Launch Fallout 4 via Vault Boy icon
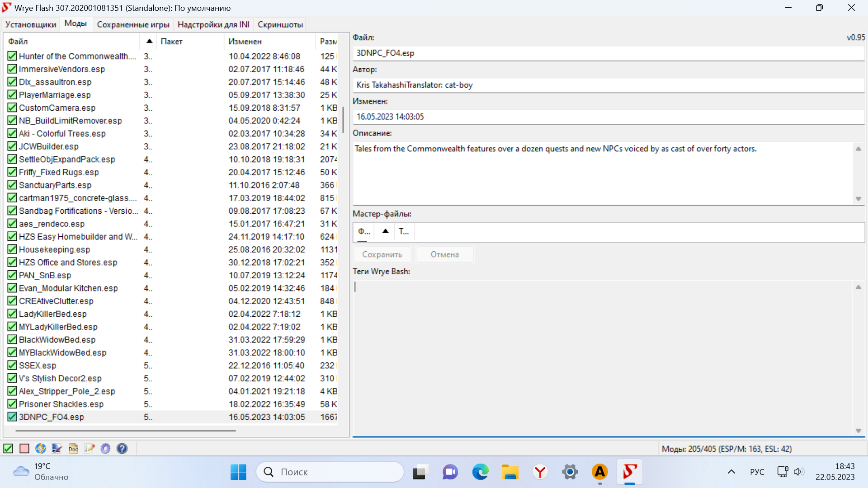The height and width of the screenshot is (488, 868). point(41,449)
